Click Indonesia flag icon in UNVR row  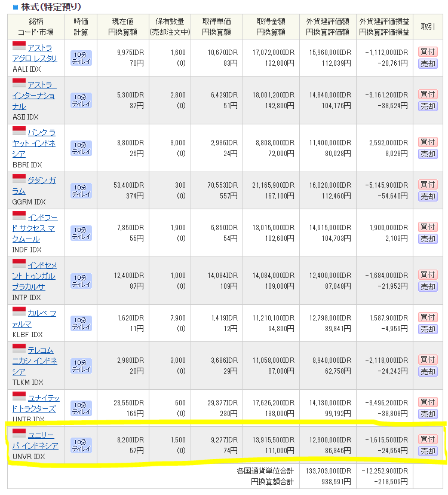19,433
